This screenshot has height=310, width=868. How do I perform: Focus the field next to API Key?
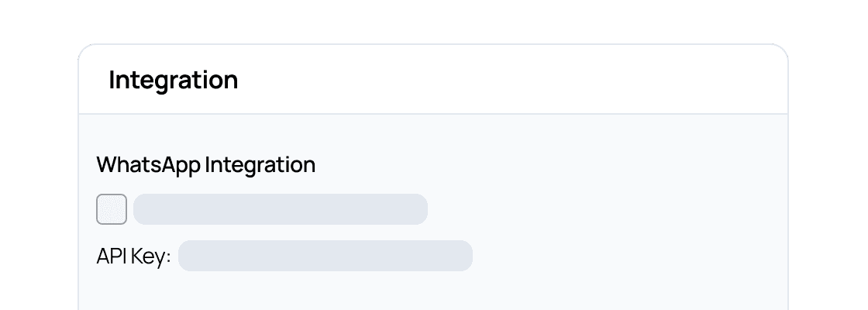(x=325, y=257)
